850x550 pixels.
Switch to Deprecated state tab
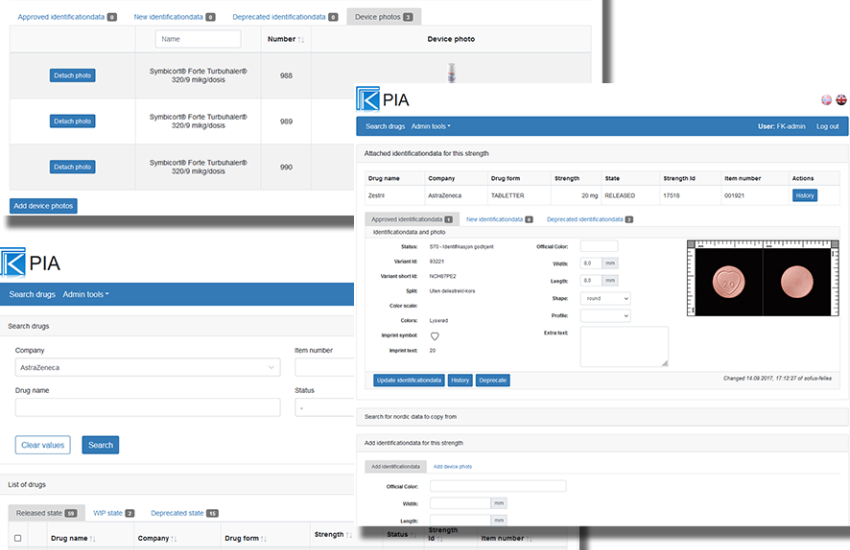click(184, 513)
